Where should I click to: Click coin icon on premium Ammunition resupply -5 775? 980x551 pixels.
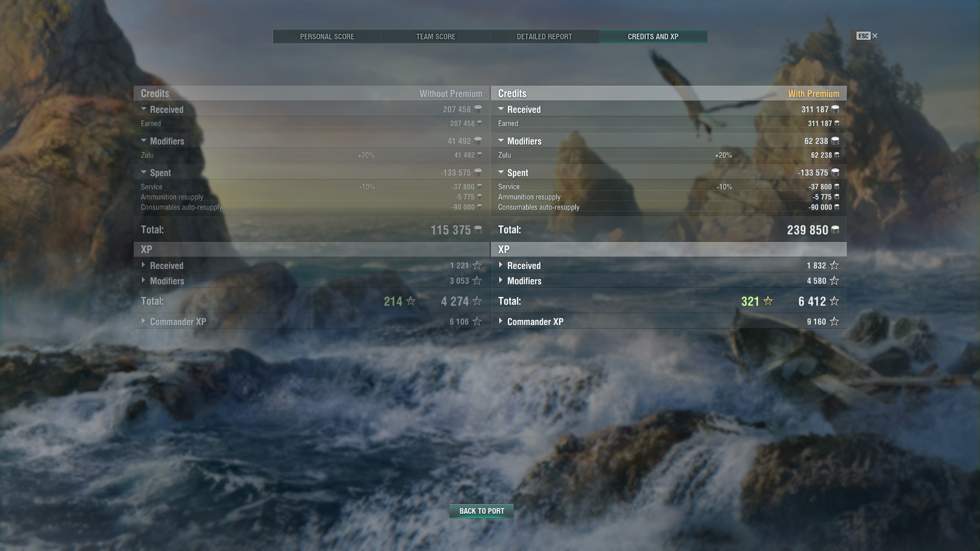coord(837,197)
